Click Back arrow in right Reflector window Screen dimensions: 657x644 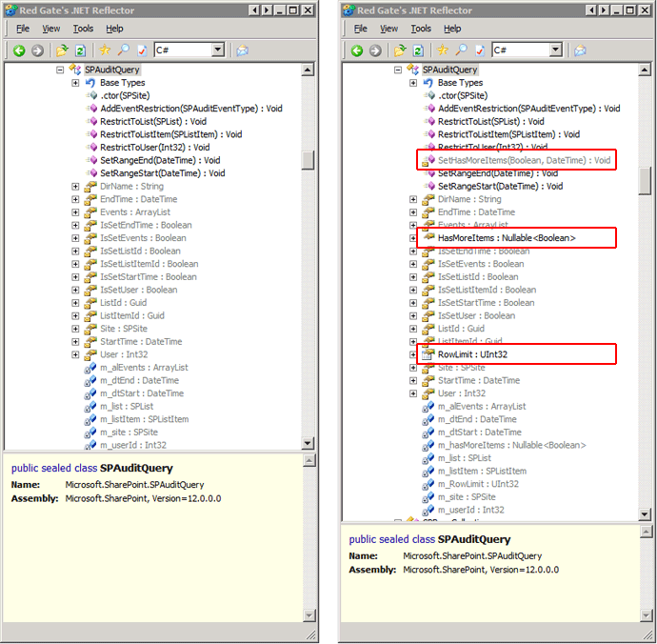point(356,50)
